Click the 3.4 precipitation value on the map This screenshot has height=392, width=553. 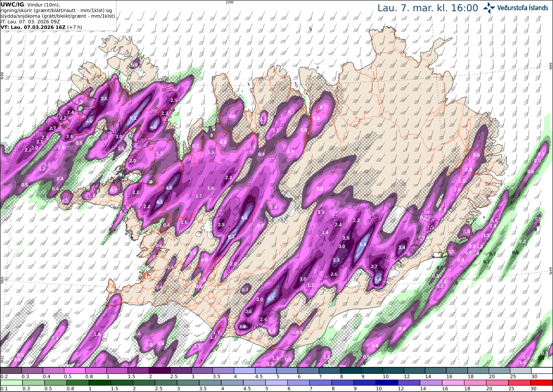(x=402, y=247)
